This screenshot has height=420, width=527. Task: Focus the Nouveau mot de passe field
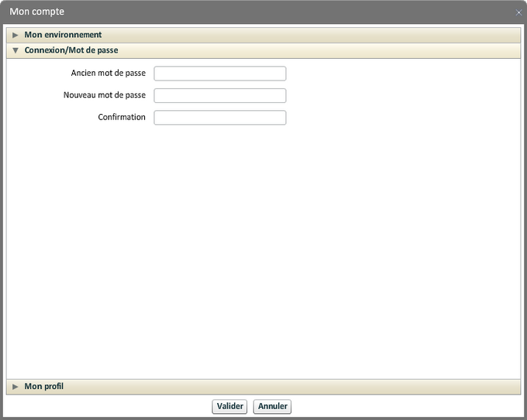click(x=220, y=95)
